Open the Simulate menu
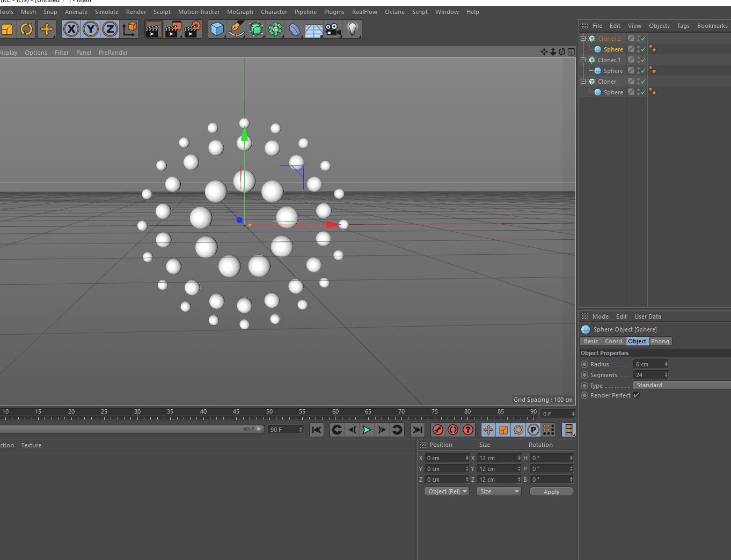 tap(107, 12)
